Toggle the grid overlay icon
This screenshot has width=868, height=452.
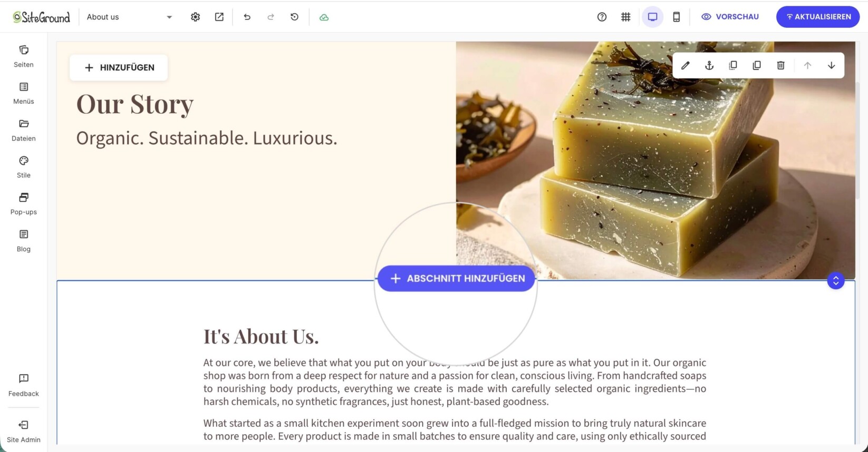pyautogui.click(x=625, y=17)
